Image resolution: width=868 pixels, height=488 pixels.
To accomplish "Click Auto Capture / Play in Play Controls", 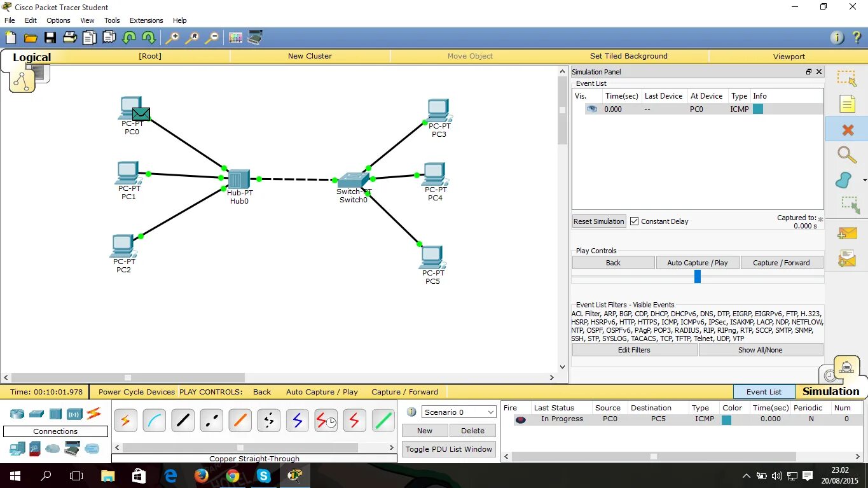I will (698, 263).
